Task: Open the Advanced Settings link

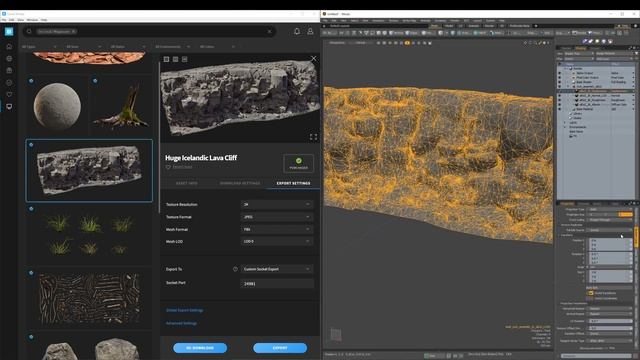Action: pos(181,323)
